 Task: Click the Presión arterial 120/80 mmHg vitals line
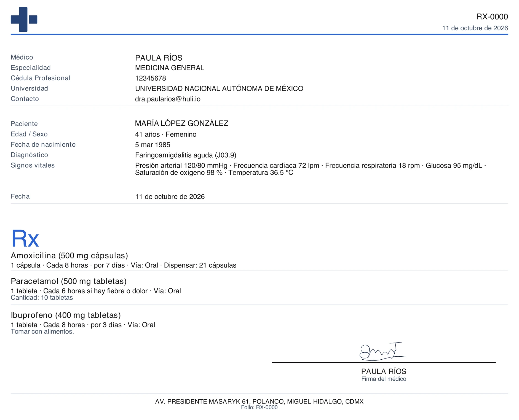311,166
